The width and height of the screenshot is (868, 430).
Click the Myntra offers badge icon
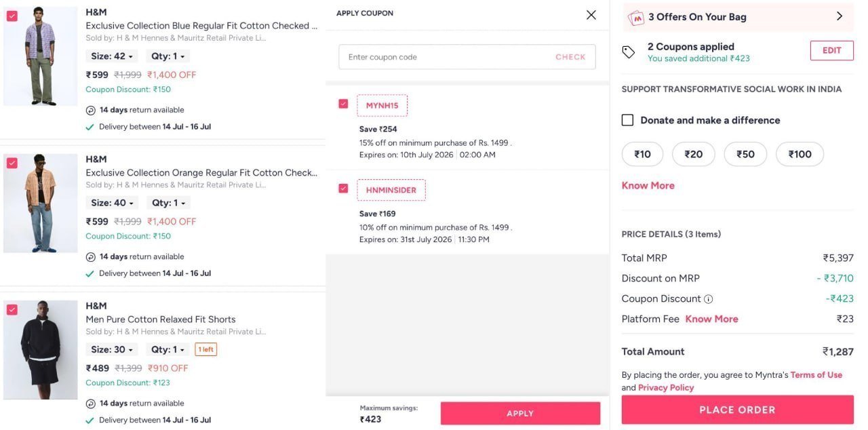[x=636, y=18]
